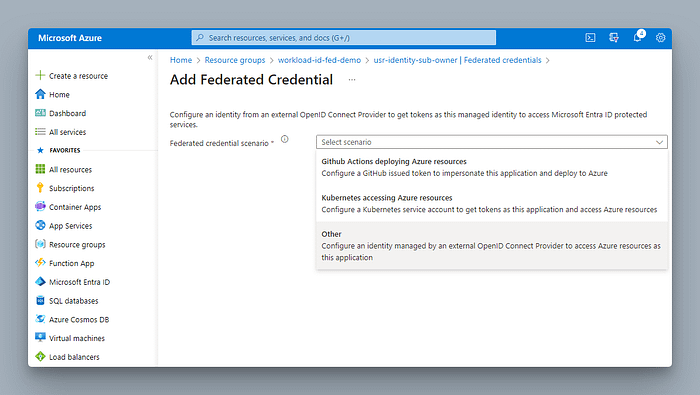Click the SQL databases icon

[40, 300]
